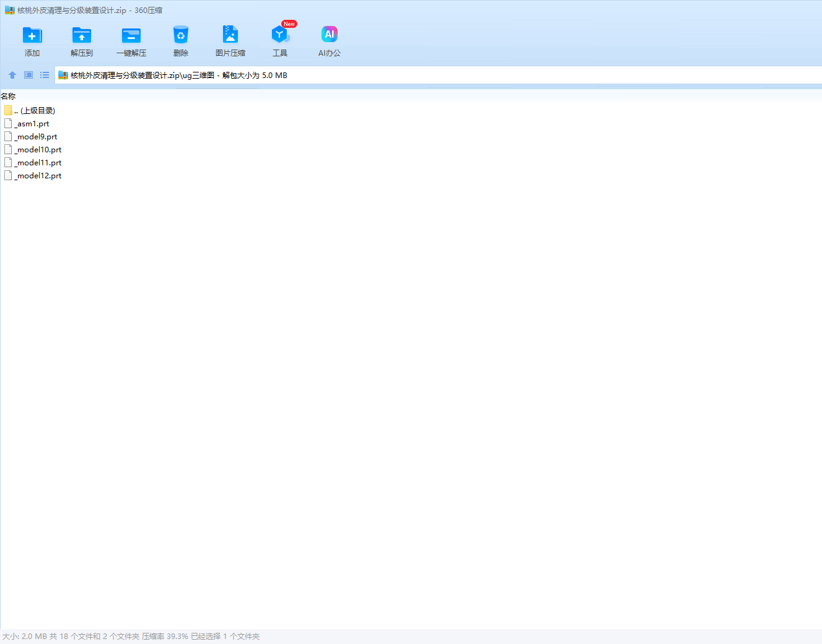
Task: Click the file icon beside _model10.prt
Action: click(8, 149)
